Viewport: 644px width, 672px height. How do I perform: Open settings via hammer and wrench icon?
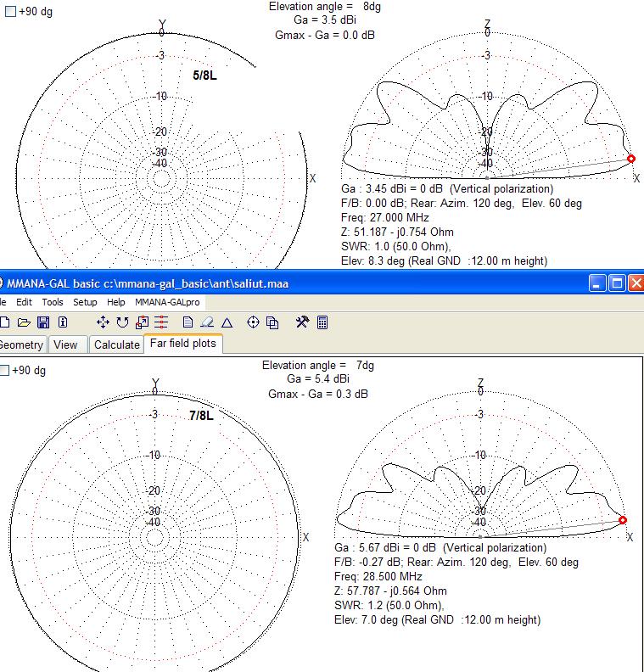[x=302, y=322]
